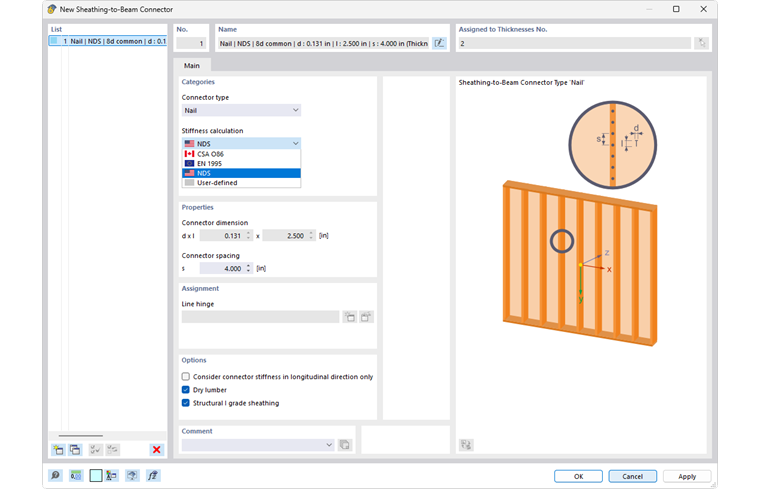Click the select-all checkmark icon below the list

point(95,450)
